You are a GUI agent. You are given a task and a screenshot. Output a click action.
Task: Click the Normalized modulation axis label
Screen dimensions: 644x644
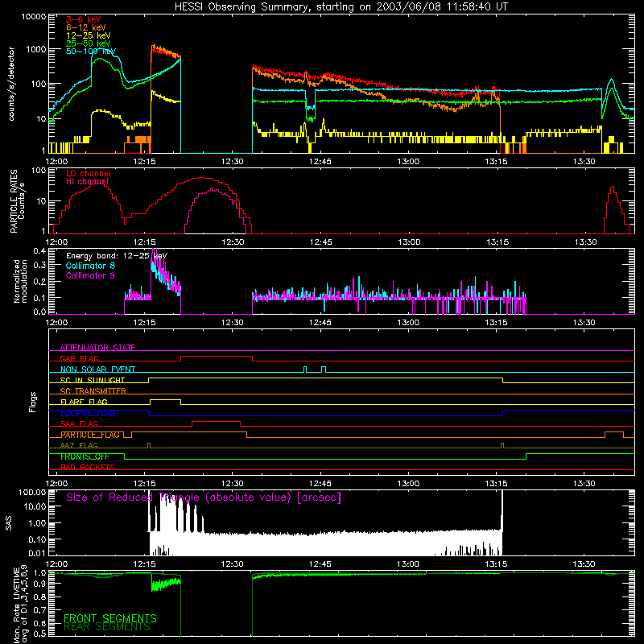(21, 281)
